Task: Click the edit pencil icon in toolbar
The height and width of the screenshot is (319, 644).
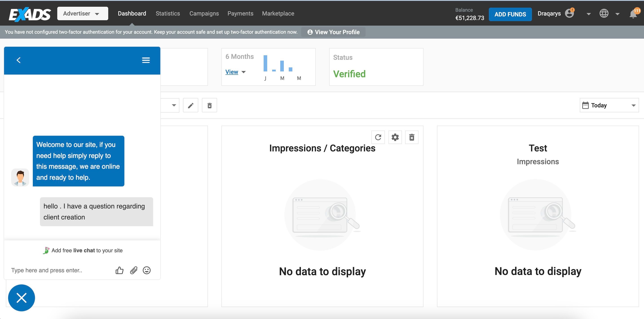Action: pyautogui.click(x=191, y=105)
